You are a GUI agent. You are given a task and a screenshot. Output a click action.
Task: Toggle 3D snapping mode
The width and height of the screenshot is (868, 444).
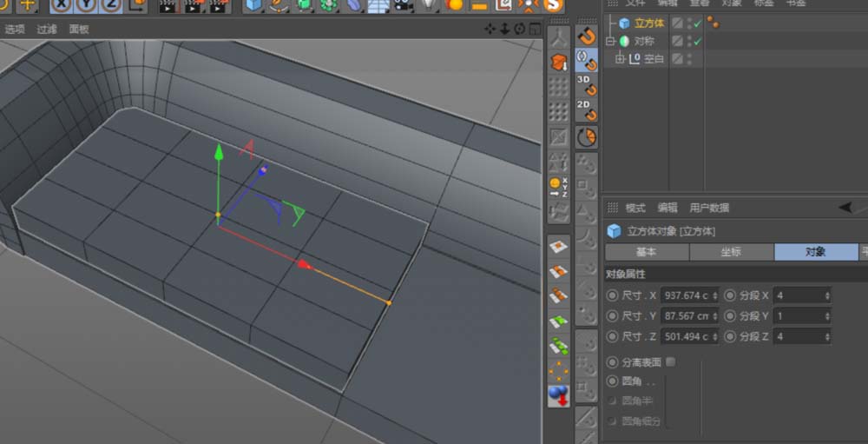pyautogui.click(x=587, y=84)
